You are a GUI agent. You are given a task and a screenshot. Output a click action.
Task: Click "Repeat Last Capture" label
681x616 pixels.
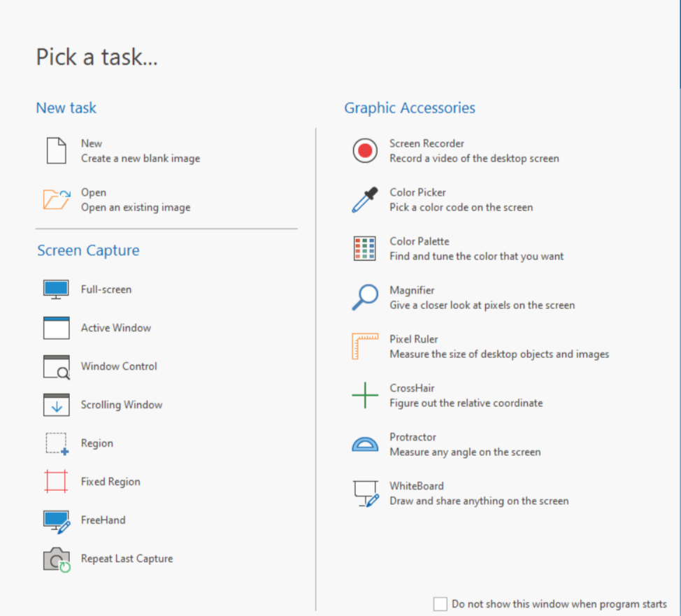127,559
